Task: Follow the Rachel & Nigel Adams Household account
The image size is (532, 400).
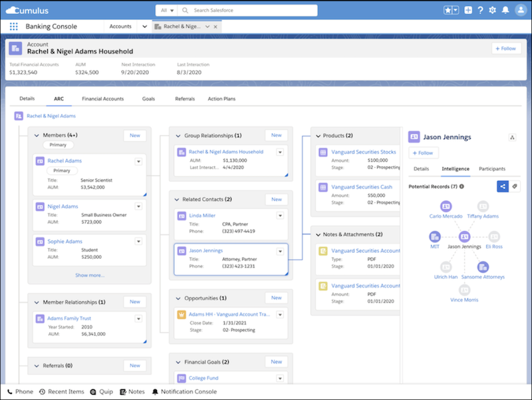Action: (506, 49)
